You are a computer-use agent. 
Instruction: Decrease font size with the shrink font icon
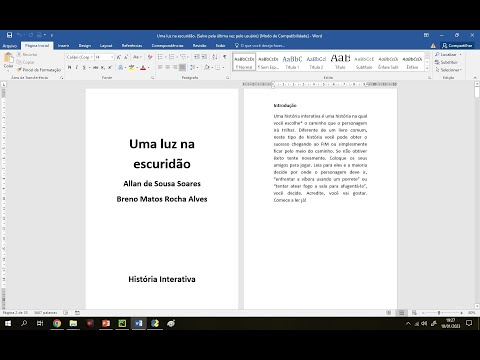[x=126, y=57]
